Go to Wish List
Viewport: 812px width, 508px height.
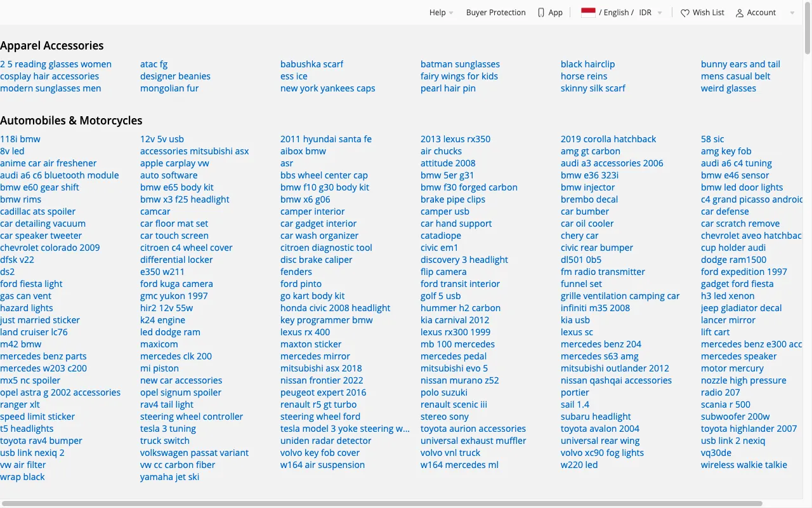point(709,13)
